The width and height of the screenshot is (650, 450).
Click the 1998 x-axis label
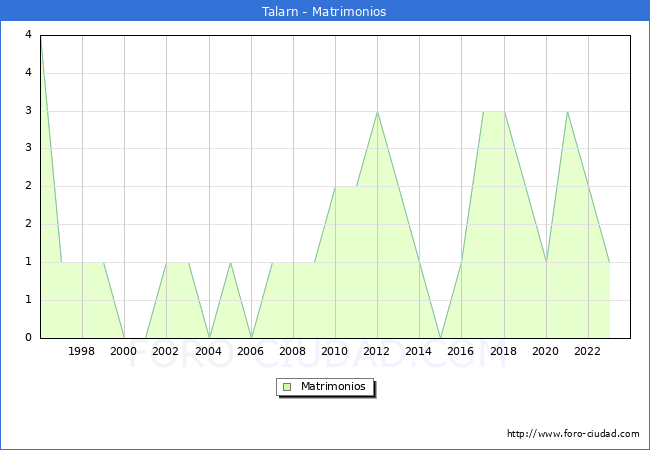[81, 351]
